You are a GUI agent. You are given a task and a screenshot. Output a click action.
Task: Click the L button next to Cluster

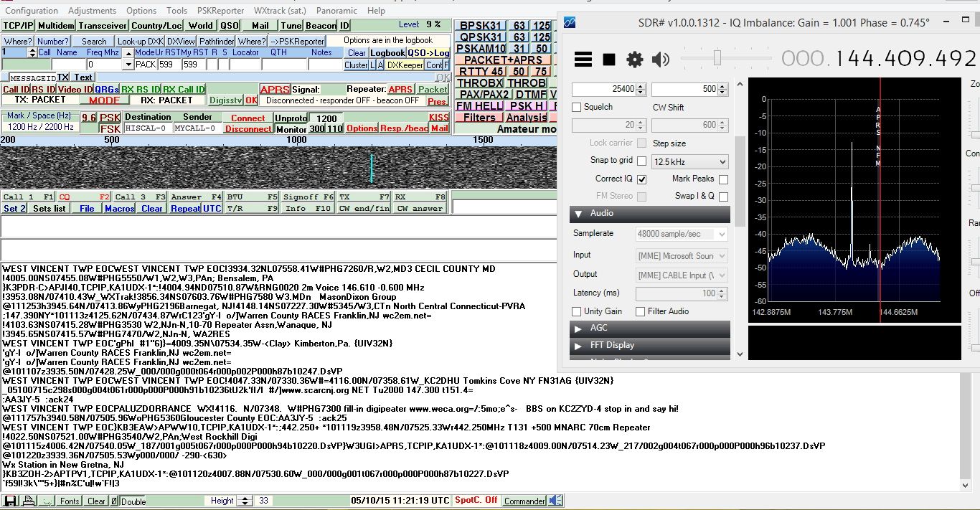pyautogui.click(x=372, y=65)
